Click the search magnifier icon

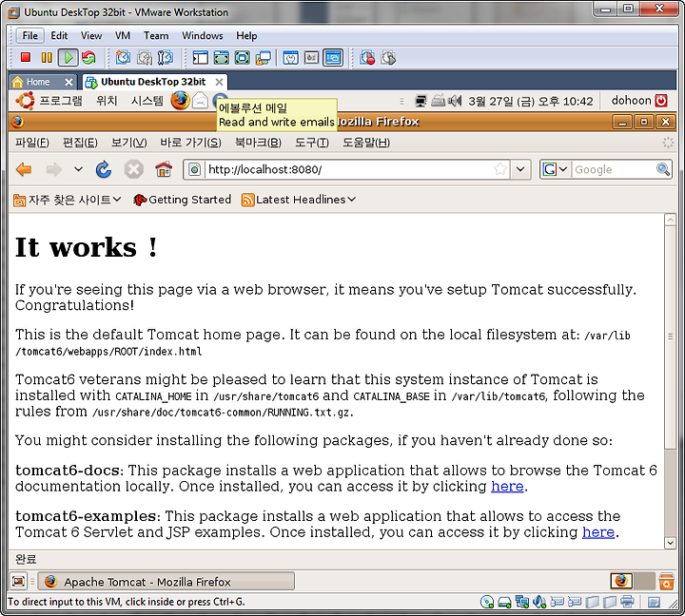point(663,169)
